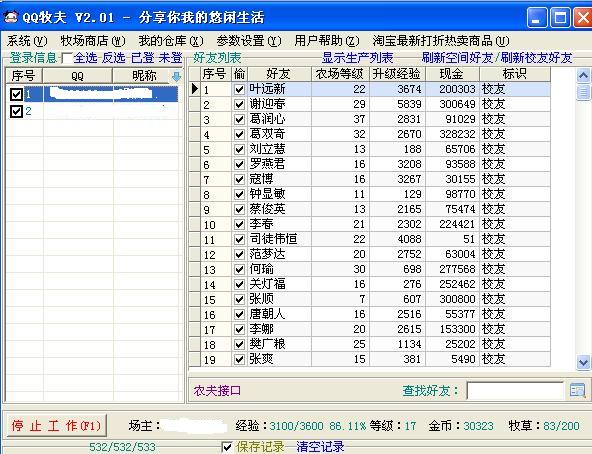The height and width of the screenshot is (454, 592).
Task: Uncheck the 偷 checkbox for 张爽
Action: point(239,359)
